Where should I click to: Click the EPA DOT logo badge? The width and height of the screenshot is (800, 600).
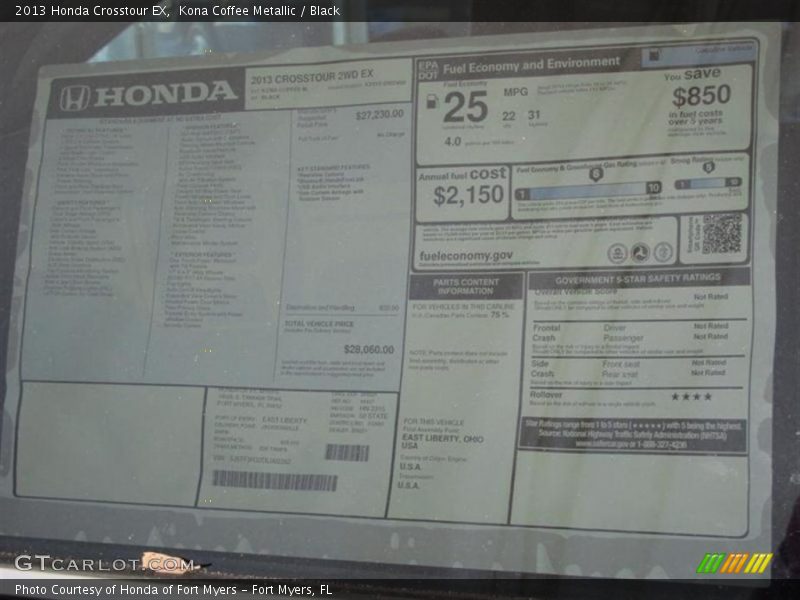click(x=428, y=70)
